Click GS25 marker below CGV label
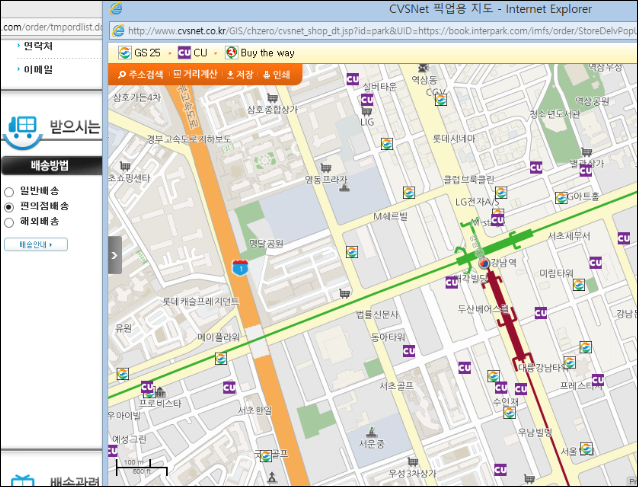This screenshot has width=638, height=487. click(x=441, y=100)
